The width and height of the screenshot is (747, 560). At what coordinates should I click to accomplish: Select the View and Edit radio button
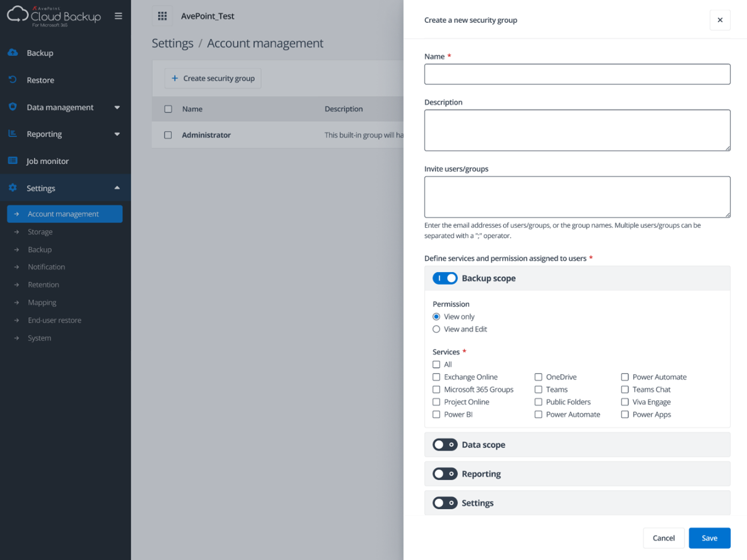(436, 329)
